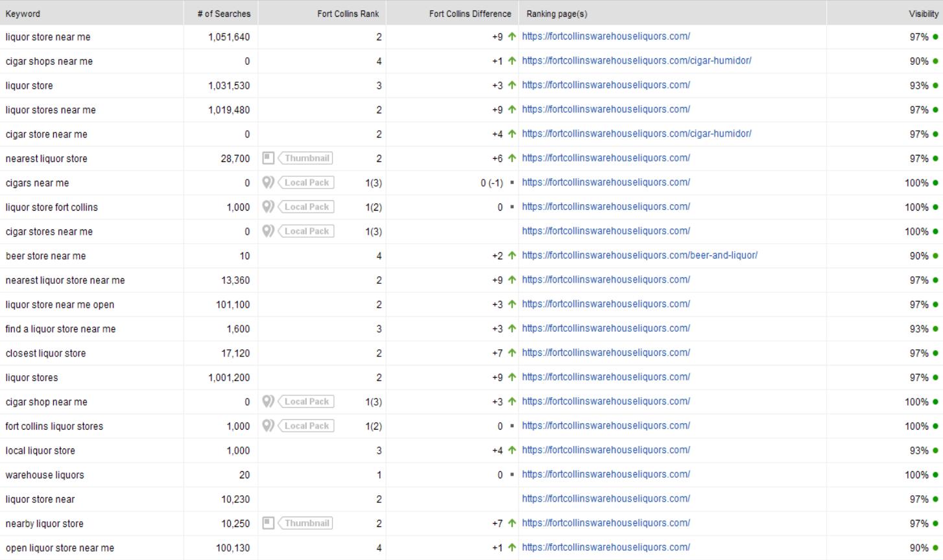Sort by the Keyword column header
This screenshot has height=560, width=943.
pyautogui.click(x=23, y=14)
